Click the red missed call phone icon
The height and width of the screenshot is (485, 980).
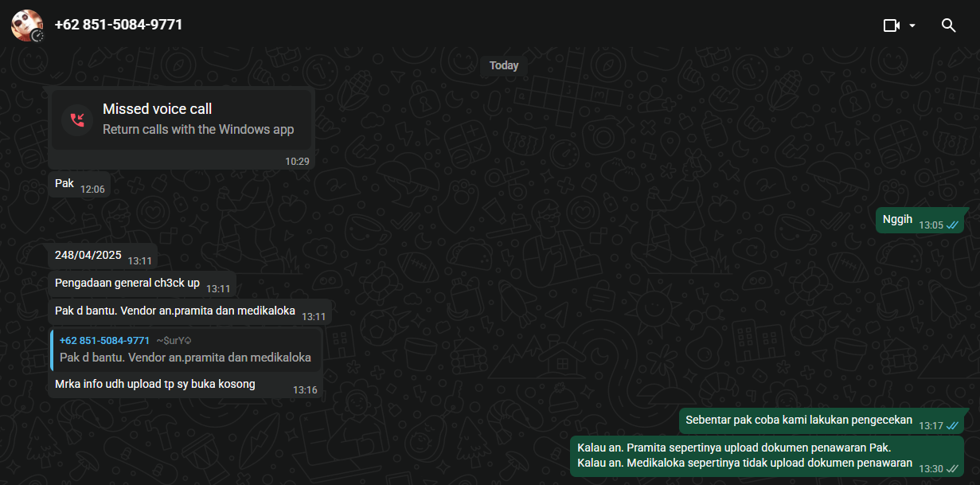click(77, 119)
